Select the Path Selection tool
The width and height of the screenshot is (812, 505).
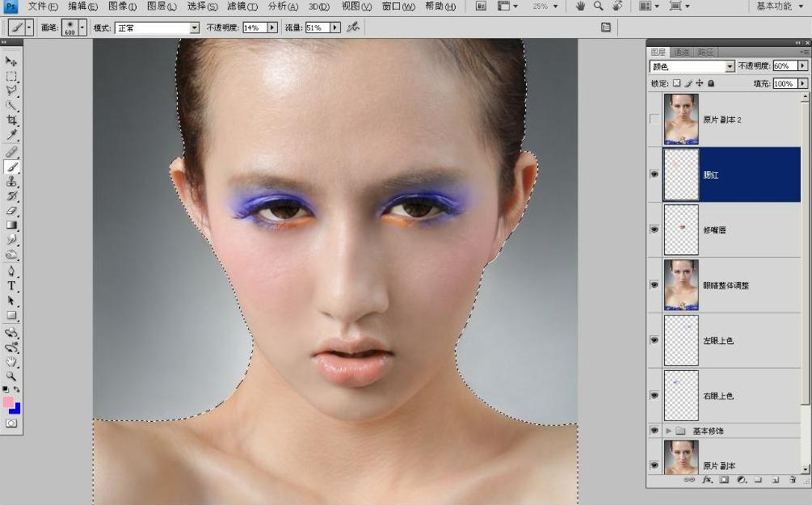[11, 301]
